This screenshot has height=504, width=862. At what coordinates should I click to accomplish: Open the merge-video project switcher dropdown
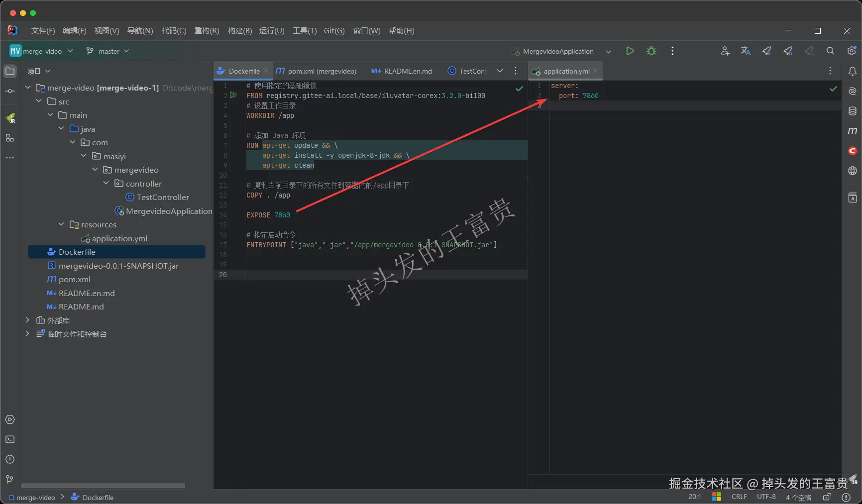(x=41, y=51)
